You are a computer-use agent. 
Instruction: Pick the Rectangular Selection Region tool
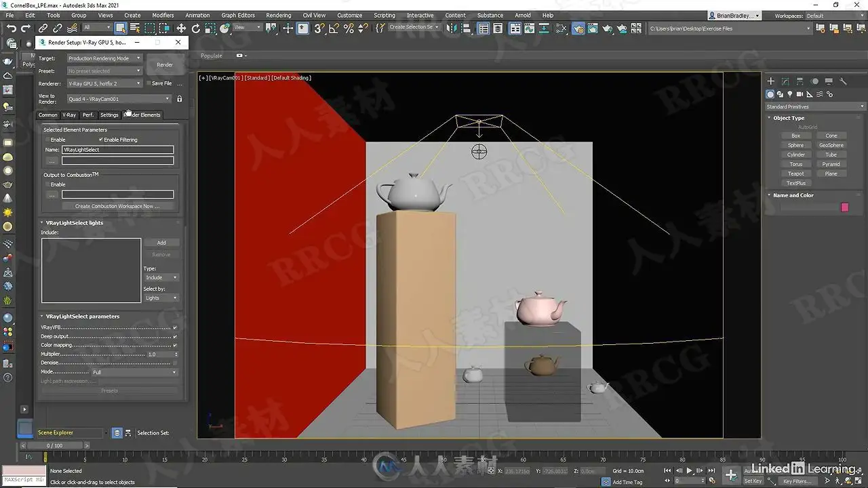150,28
